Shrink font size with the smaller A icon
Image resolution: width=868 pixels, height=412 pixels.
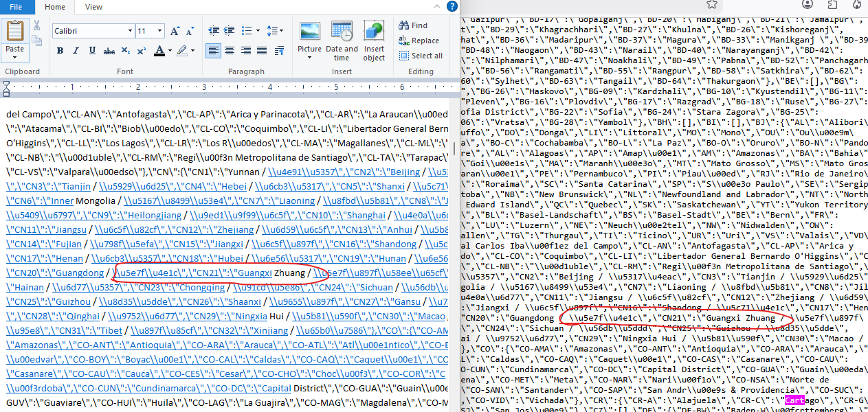(190, 31)
